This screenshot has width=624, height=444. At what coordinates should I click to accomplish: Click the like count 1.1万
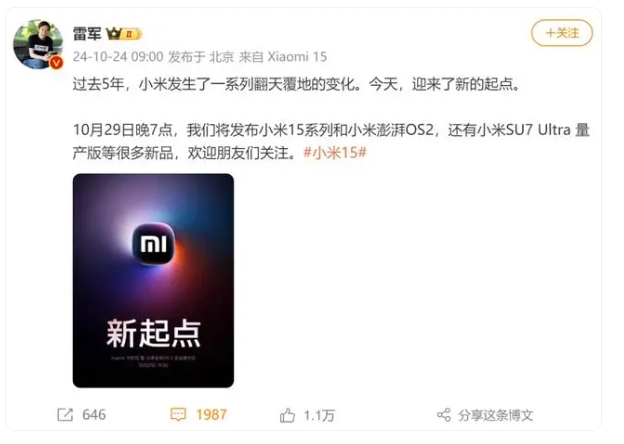319,415
